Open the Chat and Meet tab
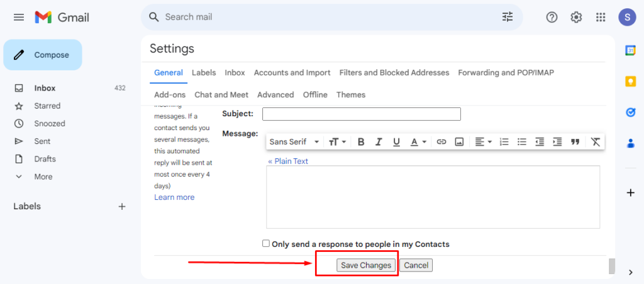Image resolution: width=644 pixels, height=284 pixels. tap(221, 95)
